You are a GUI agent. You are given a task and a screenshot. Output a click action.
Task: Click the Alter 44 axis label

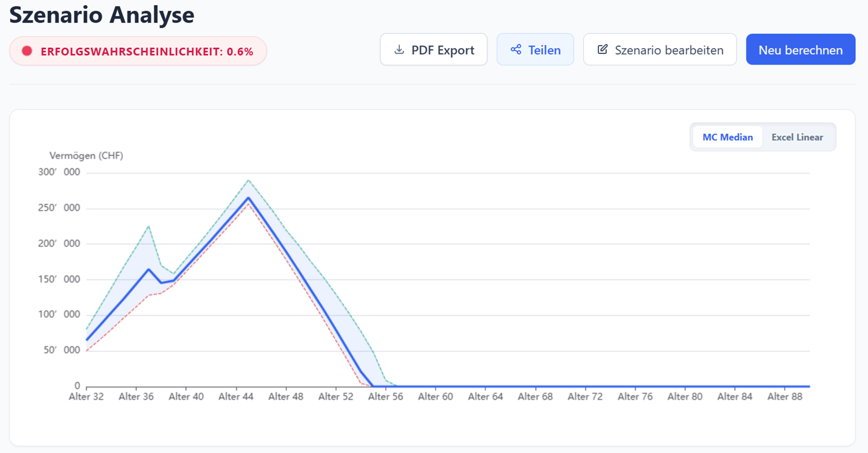coord(236,397)
